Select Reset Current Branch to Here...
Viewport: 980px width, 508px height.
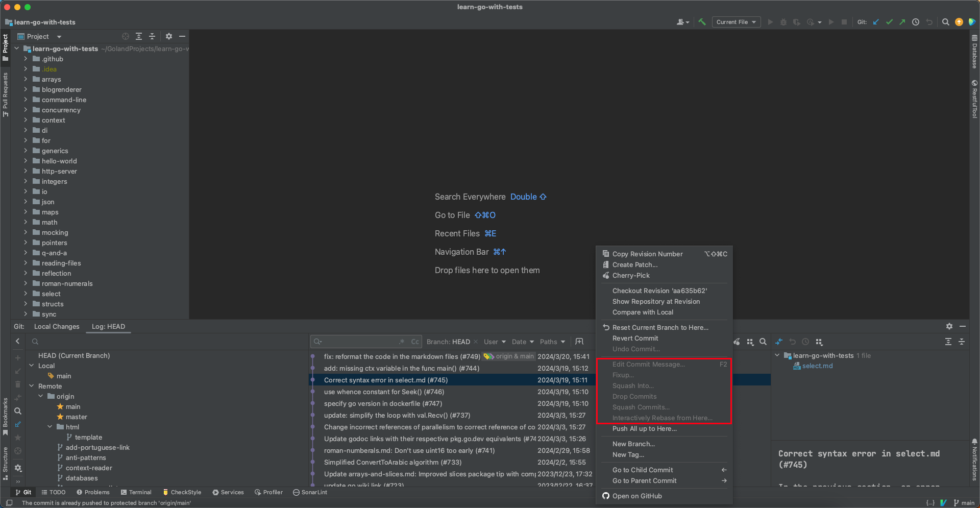tap(664, 327)
